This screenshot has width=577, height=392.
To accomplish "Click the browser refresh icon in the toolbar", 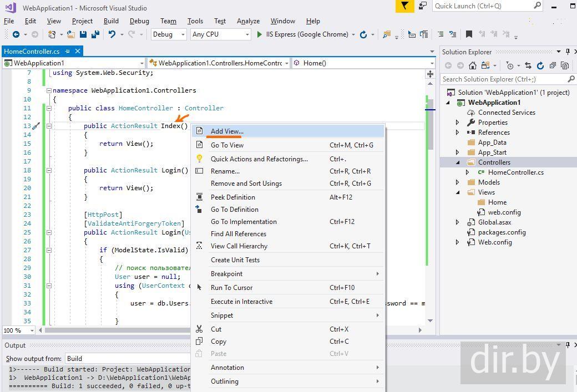I will coord(363,34).
